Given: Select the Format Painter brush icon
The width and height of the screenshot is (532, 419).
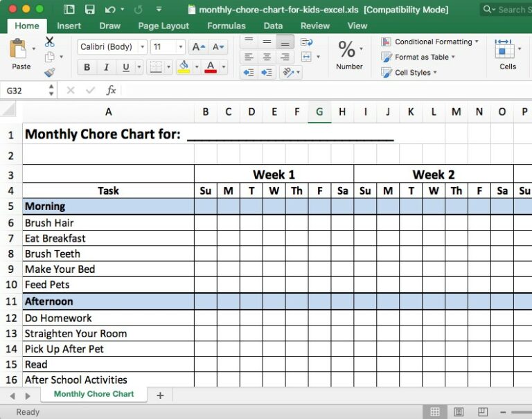Looking at the screenshot, I should click(x=50, y=72).
